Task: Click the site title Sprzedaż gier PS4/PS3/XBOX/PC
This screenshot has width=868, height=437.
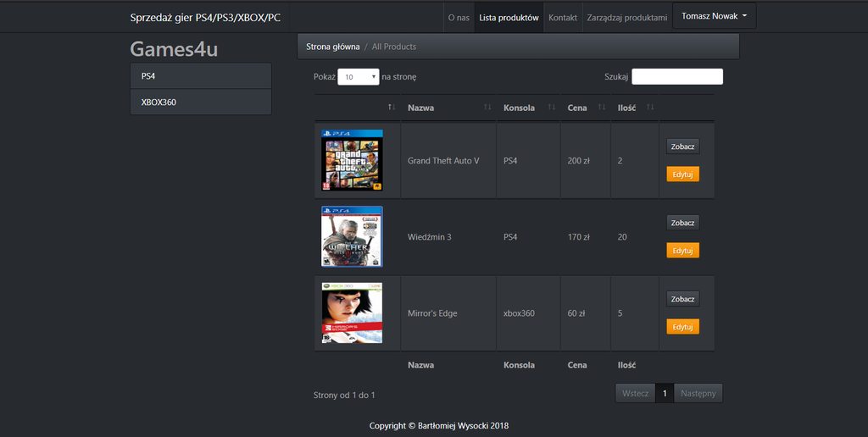Action: [x=205, y=18]
